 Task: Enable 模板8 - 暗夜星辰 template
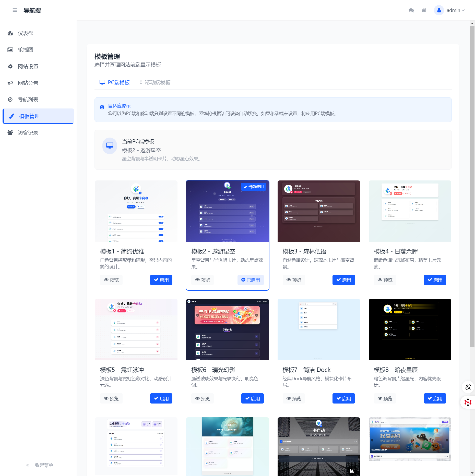tap(435, 398)
